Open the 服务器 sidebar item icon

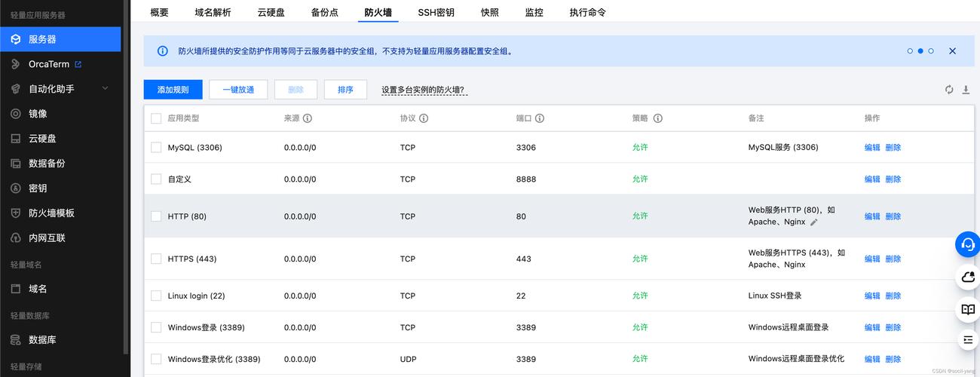pos(16,39)
